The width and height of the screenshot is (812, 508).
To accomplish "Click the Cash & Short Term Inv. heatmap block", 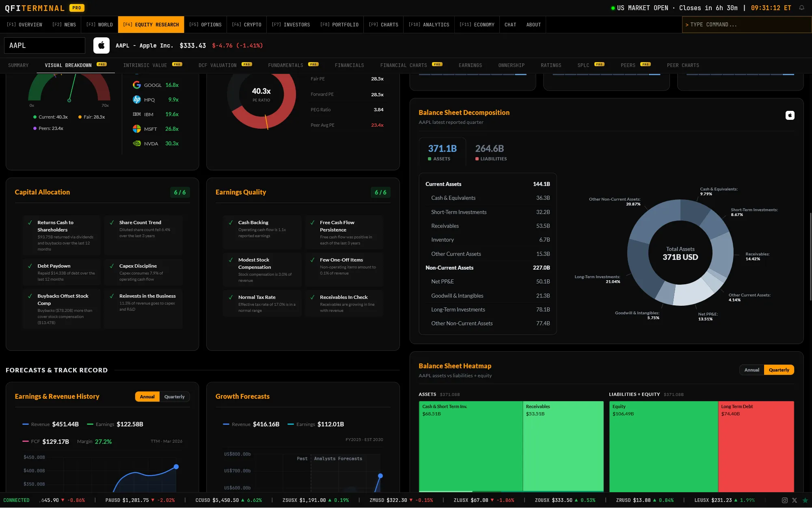I will click(x=471, y=446).
